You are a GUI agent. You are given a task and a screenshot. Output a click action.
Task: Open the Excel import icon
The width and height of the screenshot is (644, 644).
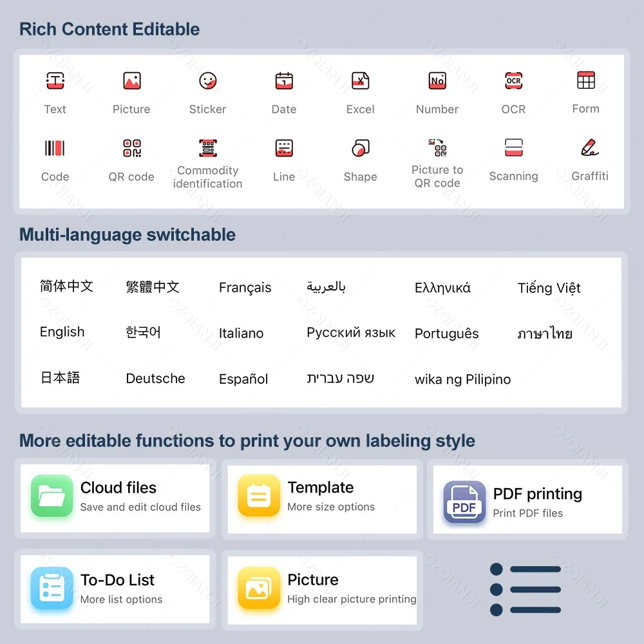tap(360, 80)
